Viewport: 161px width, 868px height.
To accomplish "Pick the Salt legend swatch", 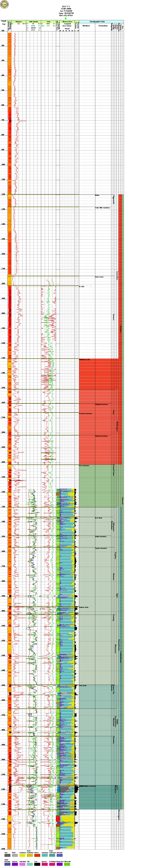I will tap(29, 864).
